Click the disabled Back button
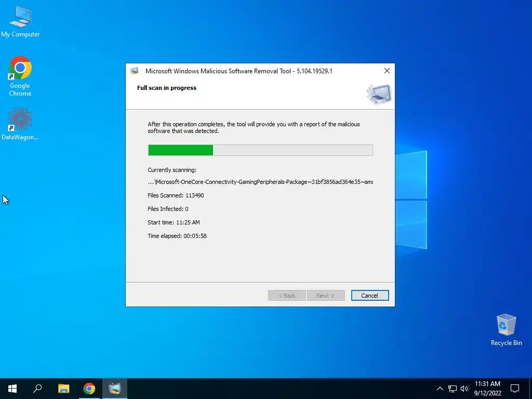This screenshot has height=399, width=532. point(287,296)
